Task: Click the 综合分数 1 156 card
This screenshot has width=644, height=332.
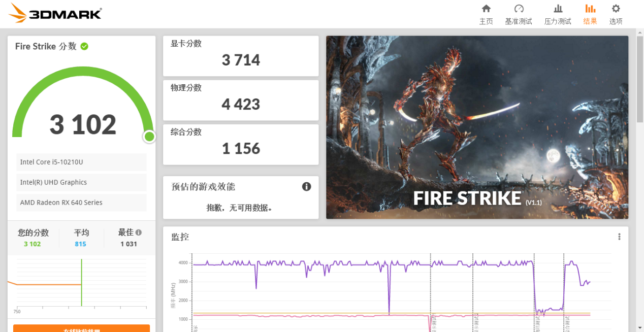Action: pyautogui.click(x=241, y=145)
